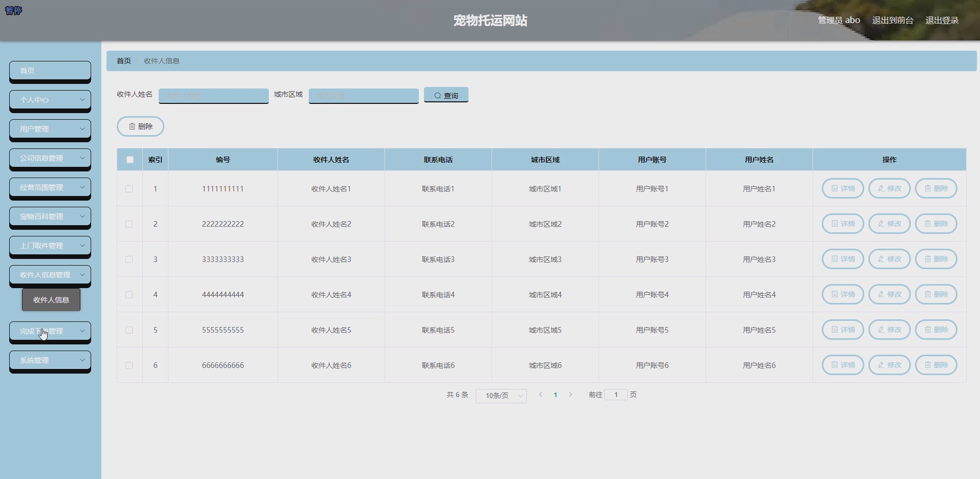980x479 pixels.
Task: Delete row 4444444444
Action: [x=936, y=294]
